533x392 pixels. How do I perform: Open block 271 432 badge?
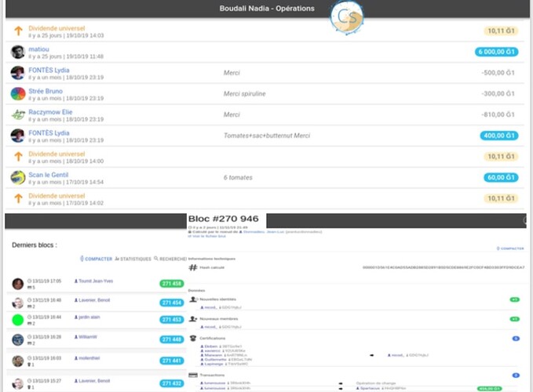point(172,383)
